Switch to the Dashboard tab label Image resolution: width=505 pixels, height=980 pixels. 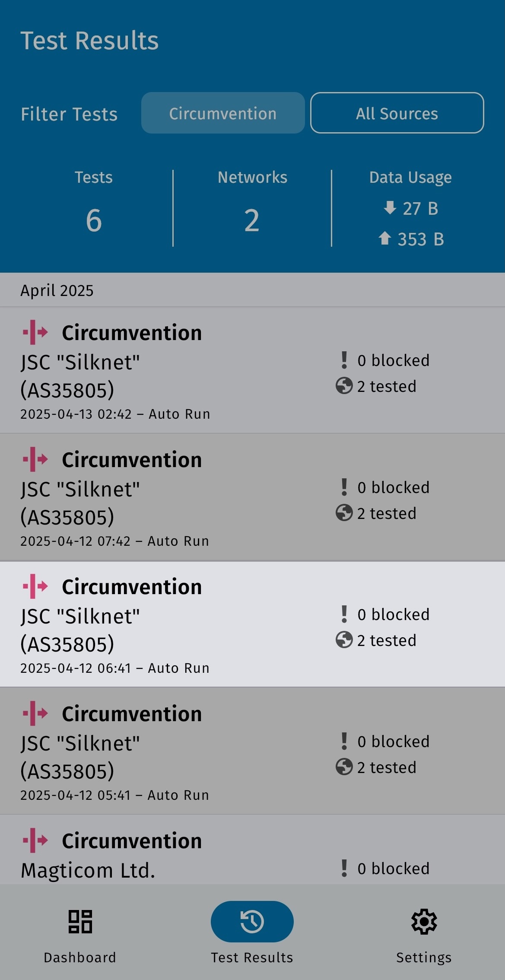click(80, 958)
